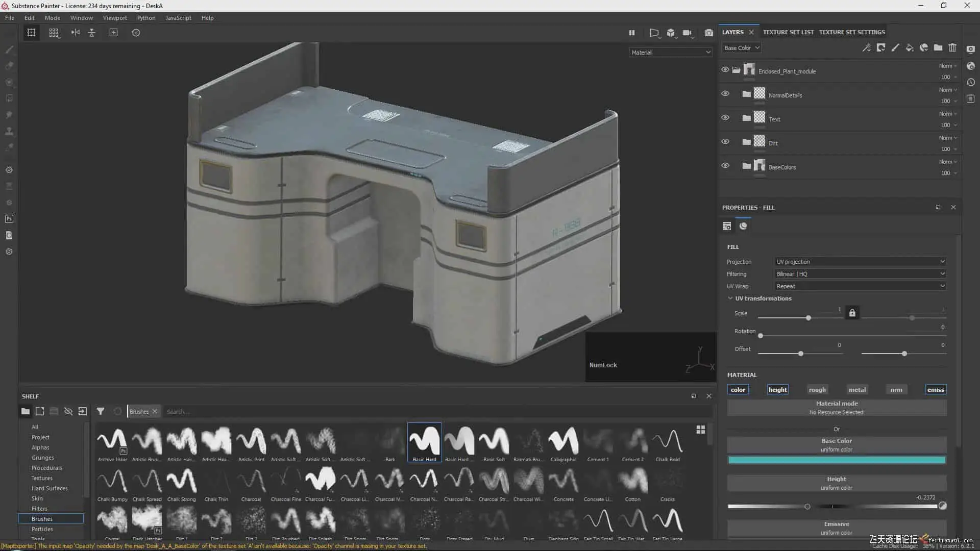Open the UV projection dropdown
The height and width of the screenshot is (551, 980).
(860, 262)
